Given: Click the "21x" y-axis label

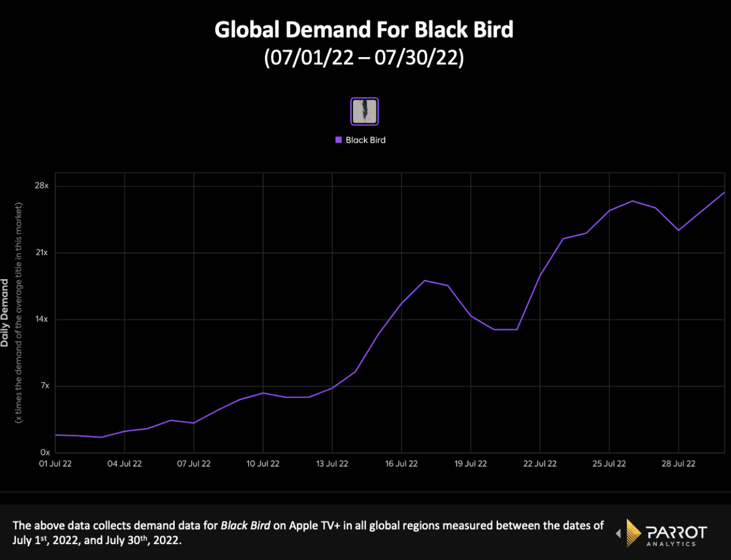Looking at the screenshot, I should click(x=42, y=253).
